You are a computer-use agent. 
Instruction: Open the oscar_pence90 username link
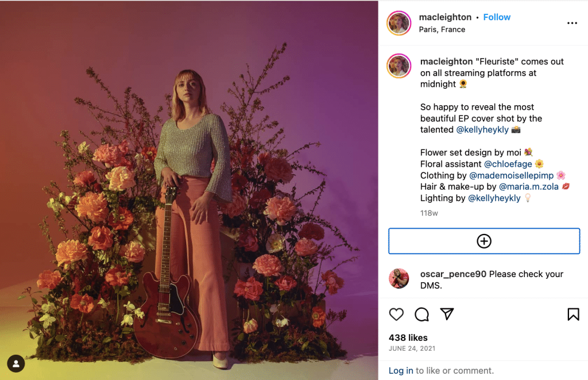tap(453, 274)
